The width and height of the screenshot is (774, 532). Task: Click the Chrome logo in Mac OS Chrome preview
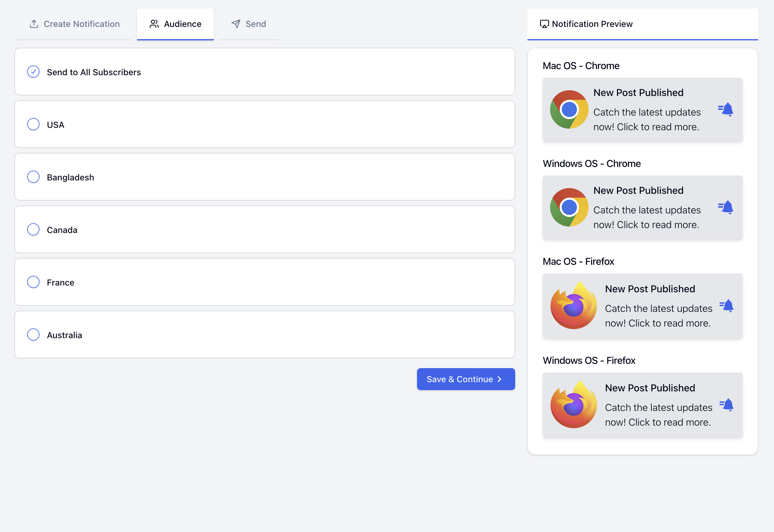point(569,109)
